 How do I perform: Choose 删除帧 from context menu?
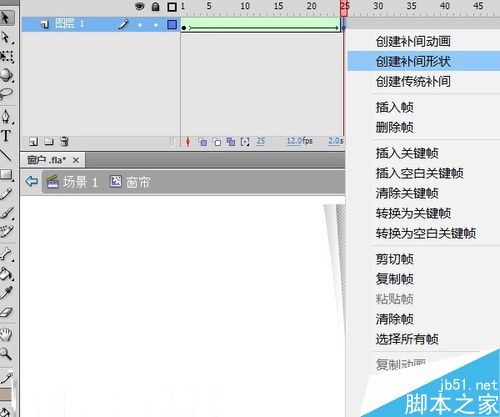(395, 127)
